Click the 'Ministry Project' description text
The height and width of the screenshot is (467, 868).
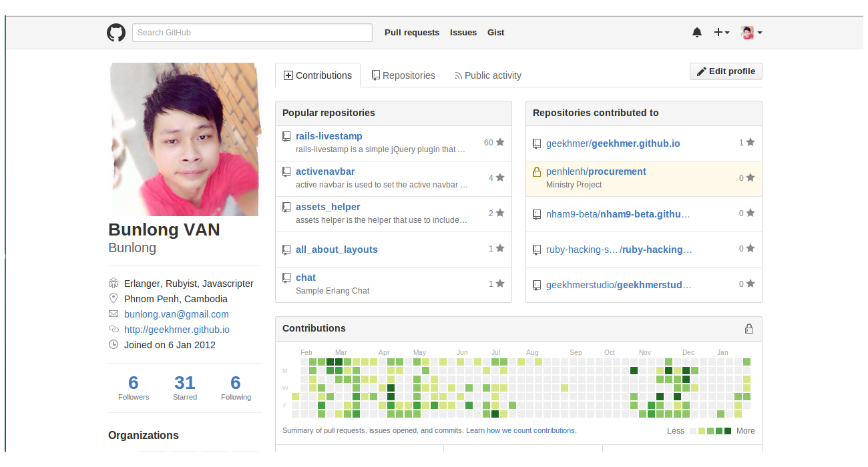tap(574, 185)
